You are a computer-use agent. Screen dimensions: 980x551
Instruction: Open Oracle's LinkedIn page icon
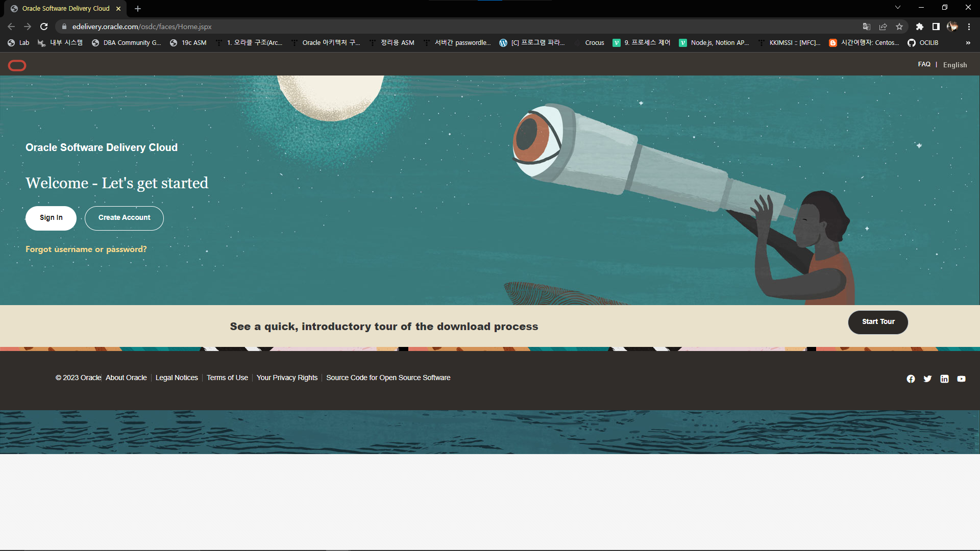point(944,379)
